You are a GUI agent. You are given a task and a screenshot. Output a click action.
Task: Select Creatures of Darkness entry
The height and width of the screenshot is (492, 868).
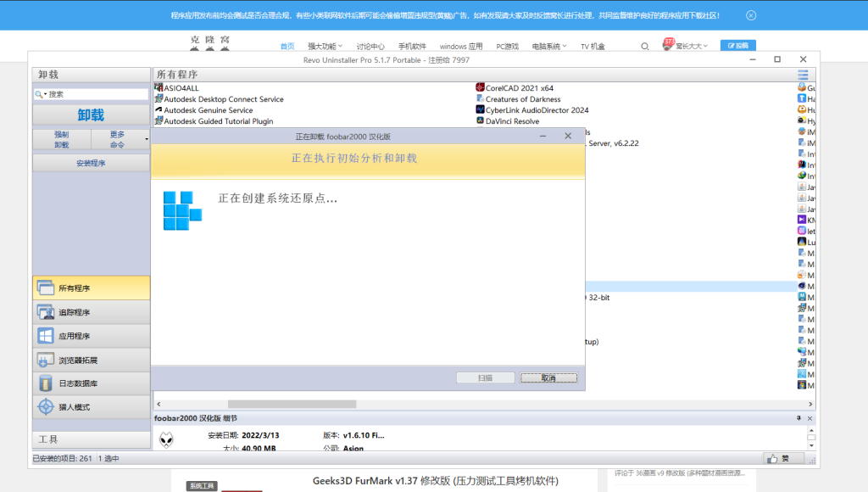(x=523, y=99)
